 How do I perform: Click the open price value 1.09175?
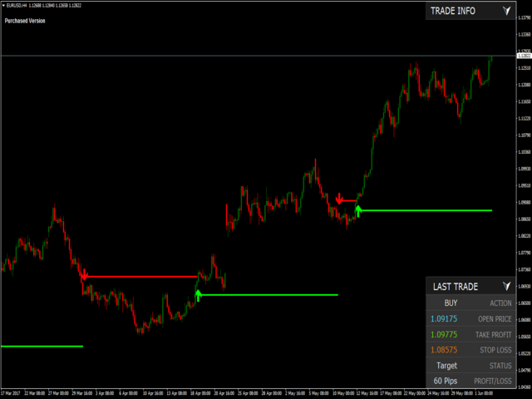coord(444,319)
